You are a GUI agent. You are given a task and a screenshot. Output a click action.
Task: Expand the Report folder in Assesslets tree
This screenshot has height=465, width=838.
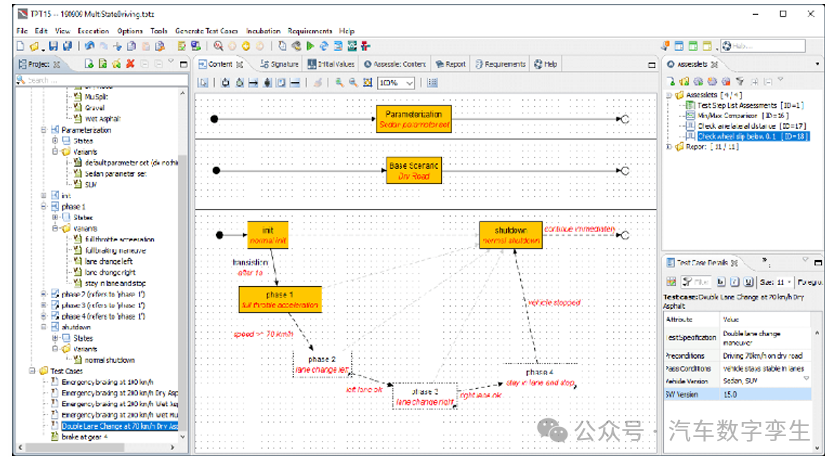click(669, 146)
